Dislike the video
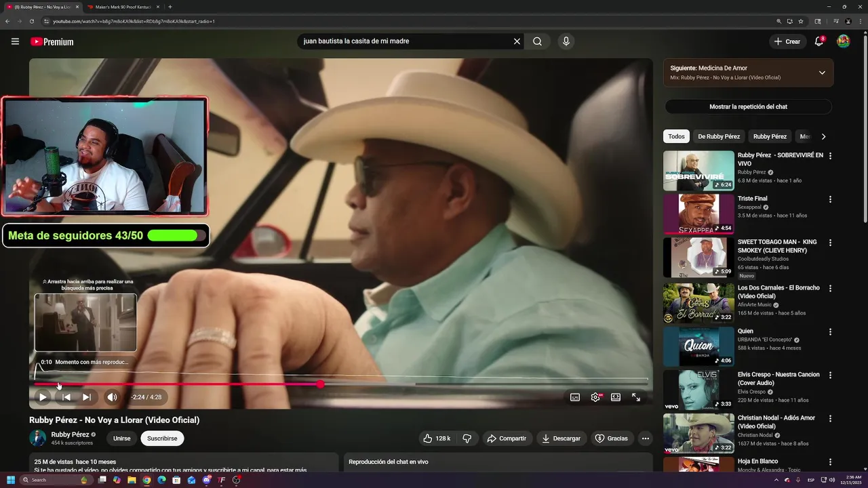Image resolution: width=868 pixels, height=488 pixels. [467, 439]
